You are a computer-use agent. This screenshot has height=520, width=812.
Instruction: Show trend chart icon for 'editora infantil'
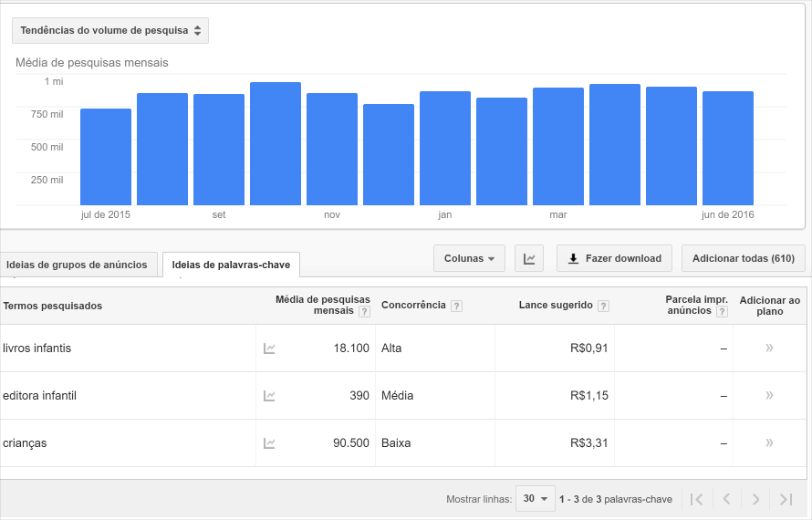(x=269, y=396)
